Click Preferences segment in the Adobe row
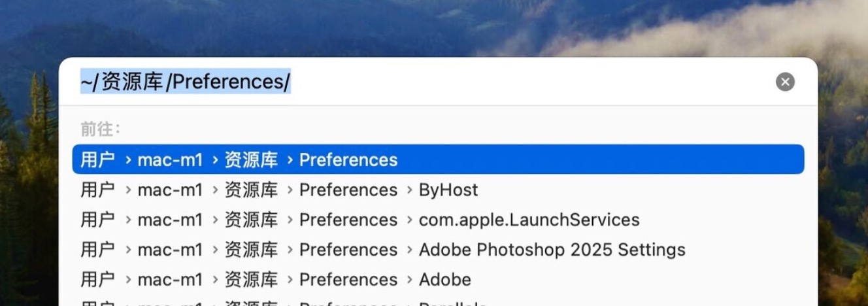The width and height of the screenshot is (868, 306). click(x=348, y=280)
